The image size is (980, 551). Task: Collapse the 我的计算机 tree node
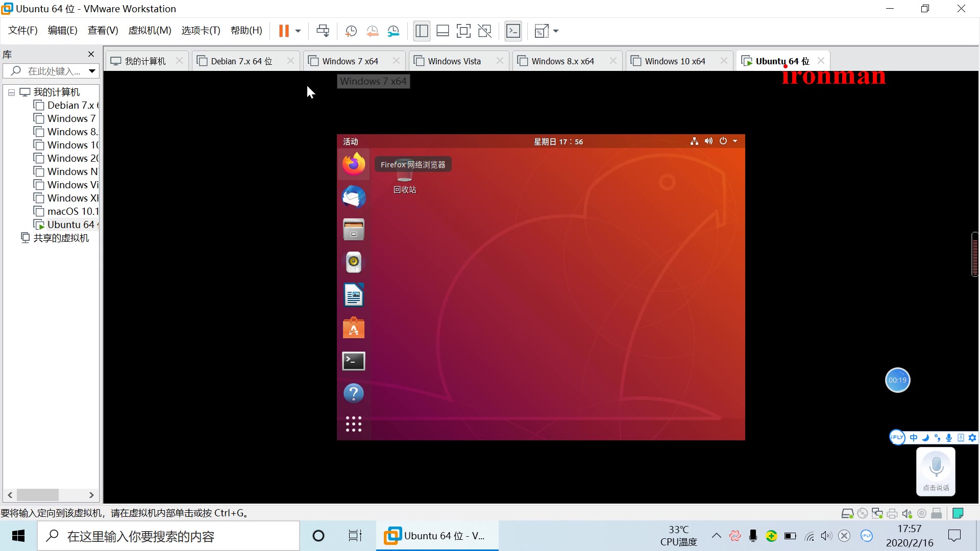click(11, 92)
